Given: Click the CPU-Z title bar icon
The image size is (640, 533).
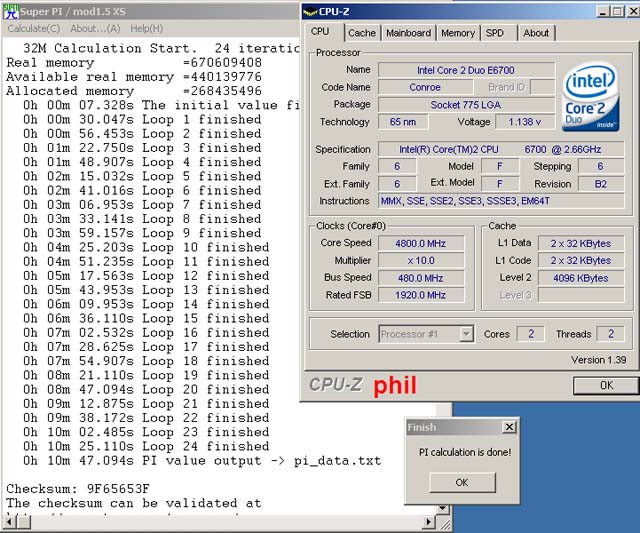Looking at the screenshot, I should 310,11.
